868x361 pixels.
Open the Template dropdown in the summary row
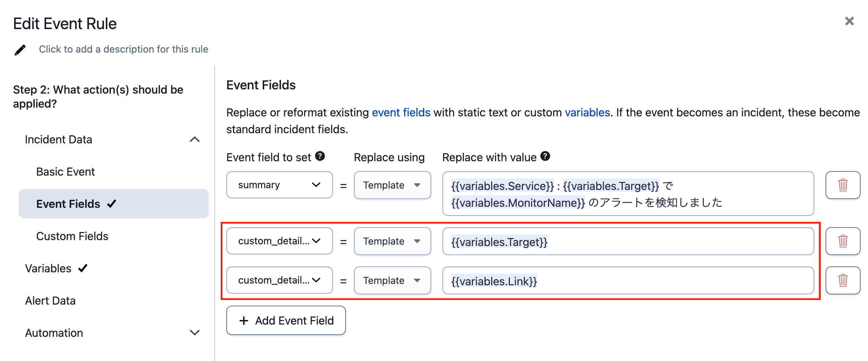[x=392, y=185]
